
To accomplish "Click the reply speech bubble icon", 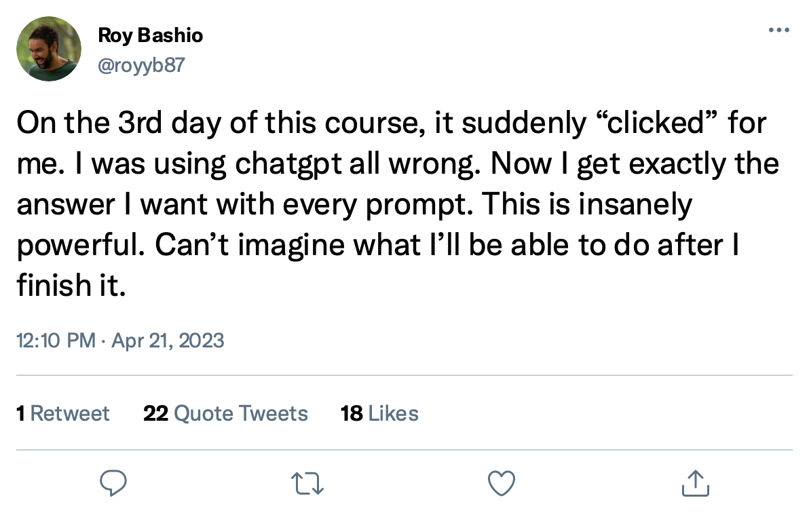I will (x=113, y=484).
